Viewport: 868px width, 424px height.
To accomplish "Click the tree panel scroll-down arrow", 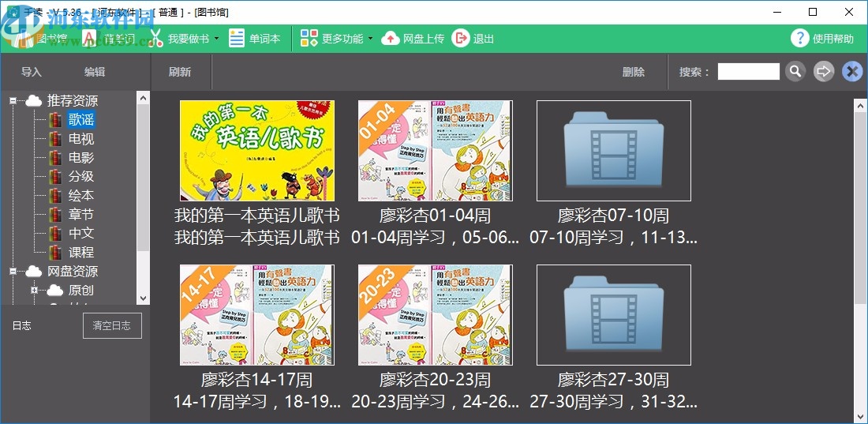I will click(144, 298).
